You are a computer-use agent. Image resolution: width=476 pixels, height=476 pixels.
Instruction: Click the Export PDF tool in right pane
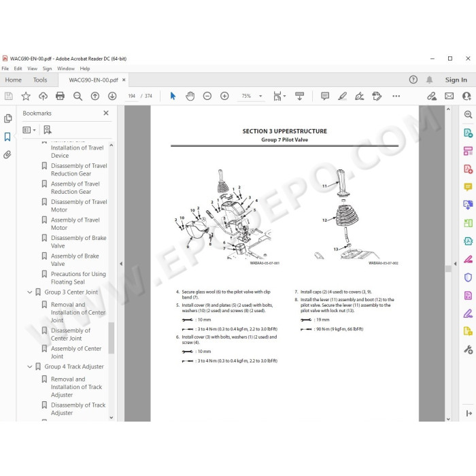pyautogui.click(x=468, y=133)
